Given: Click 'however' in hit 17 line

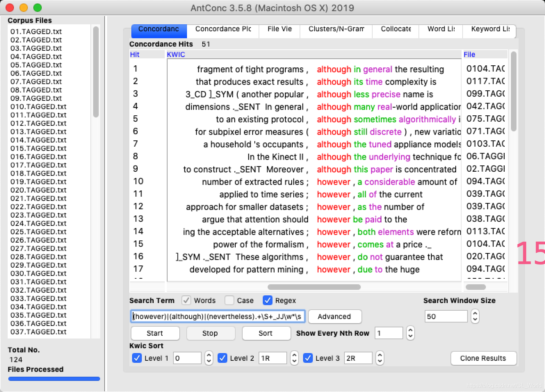Looking at the screenshot, I should point(334,270).
